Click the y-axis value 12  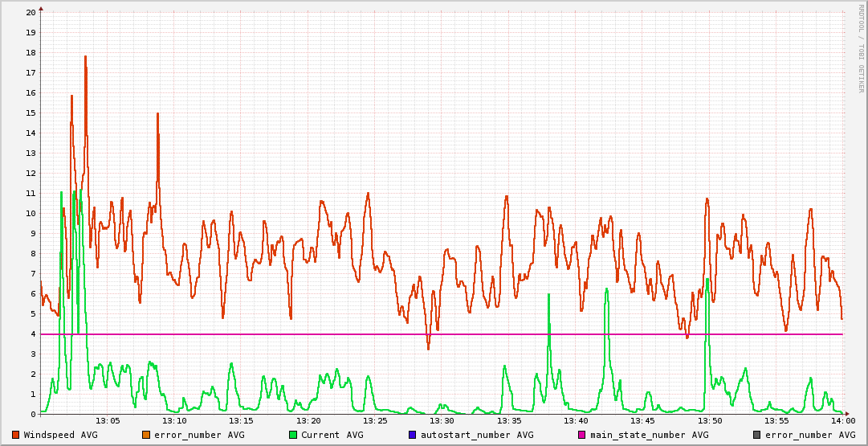pos(31,173)
